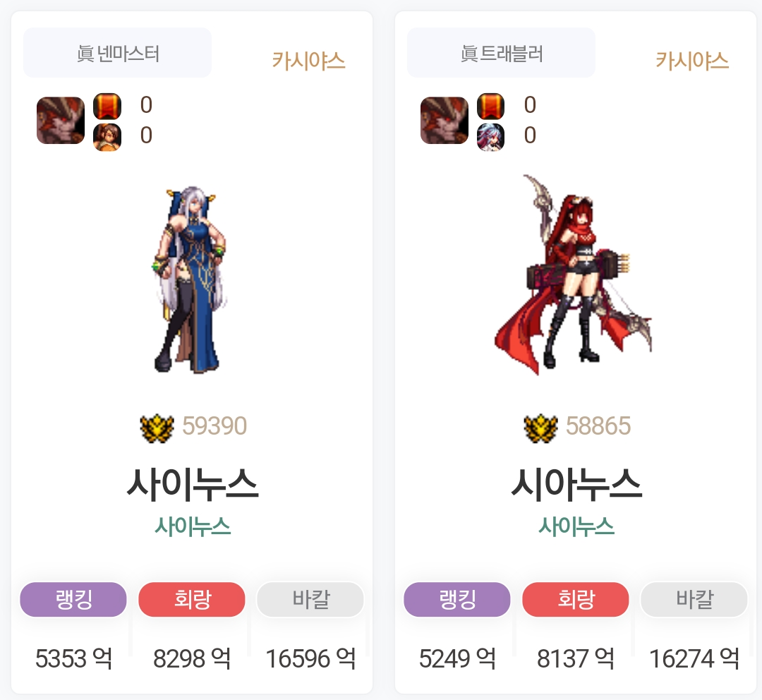Click the demon boss icon on left card

pos(61,120)
